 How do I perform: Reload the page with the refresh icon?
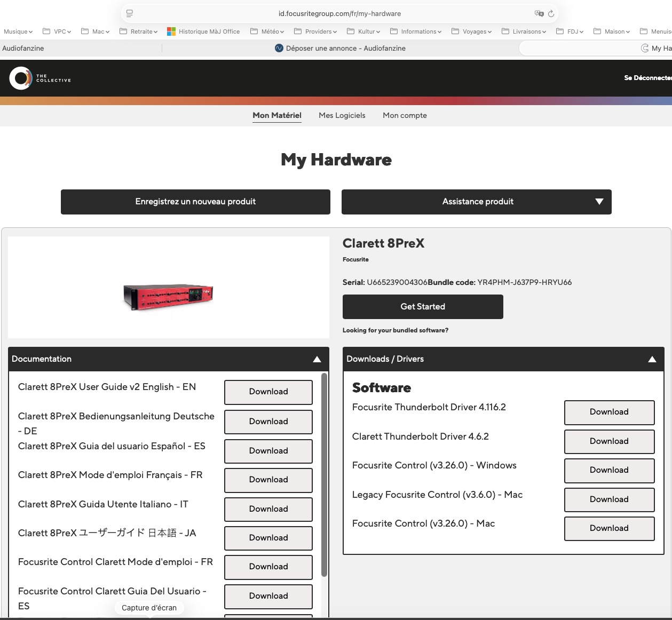(551, 13)
